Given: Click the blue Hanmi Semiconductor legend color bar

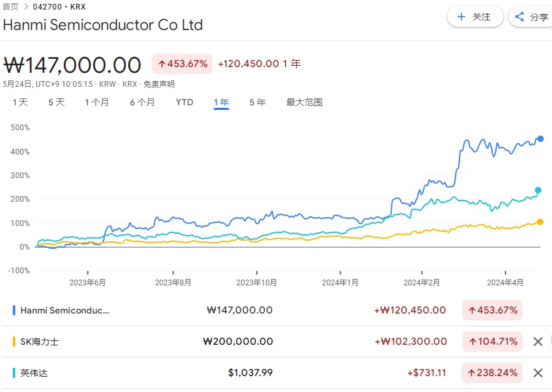Looking at the screenshot, I should click(x=14, y=310).
